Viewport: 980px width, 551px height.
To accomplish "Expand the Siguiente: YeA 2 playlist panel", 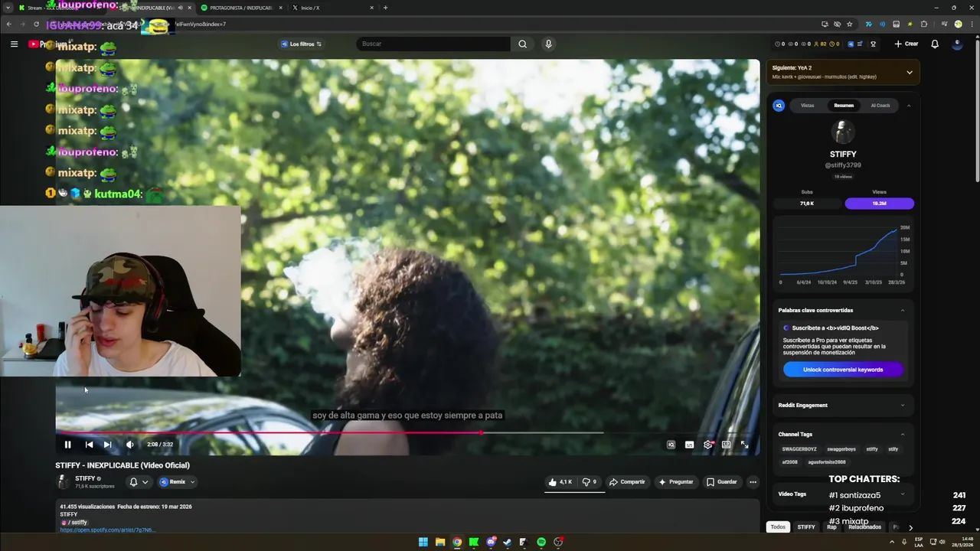I will click(x=909, y=73).
